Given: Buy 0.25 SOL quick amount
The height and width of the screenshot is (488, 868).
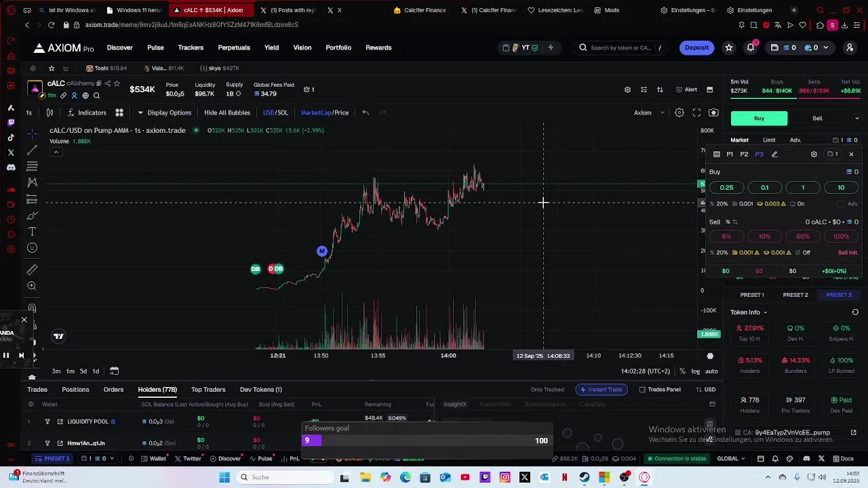Looking at the screenshot, I should click(x=726, y=188).
